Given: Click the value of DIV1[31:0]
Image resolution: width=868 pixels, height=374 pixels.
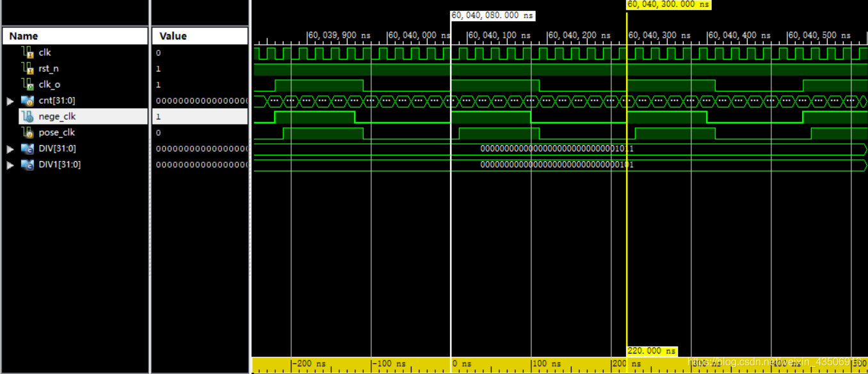Looking at the screenshot, I should (202, 164).
